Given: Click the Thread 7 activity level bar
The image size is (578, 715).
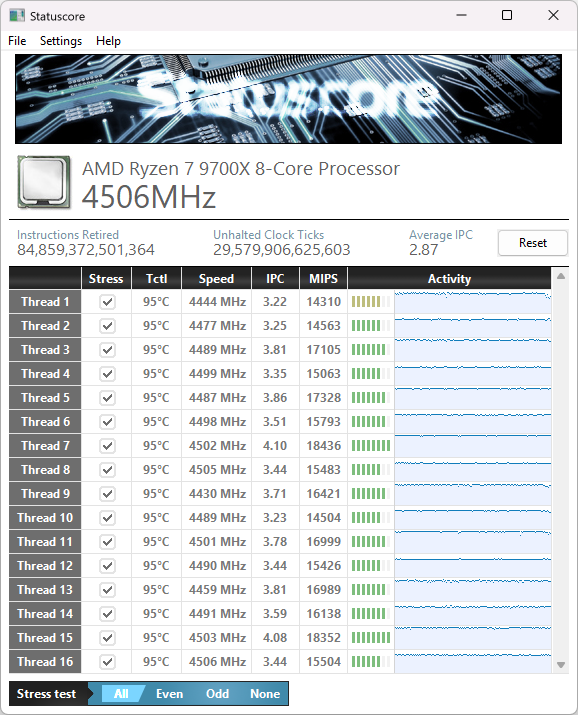Looking at the screenshot, I should click(x=371, y=446).
